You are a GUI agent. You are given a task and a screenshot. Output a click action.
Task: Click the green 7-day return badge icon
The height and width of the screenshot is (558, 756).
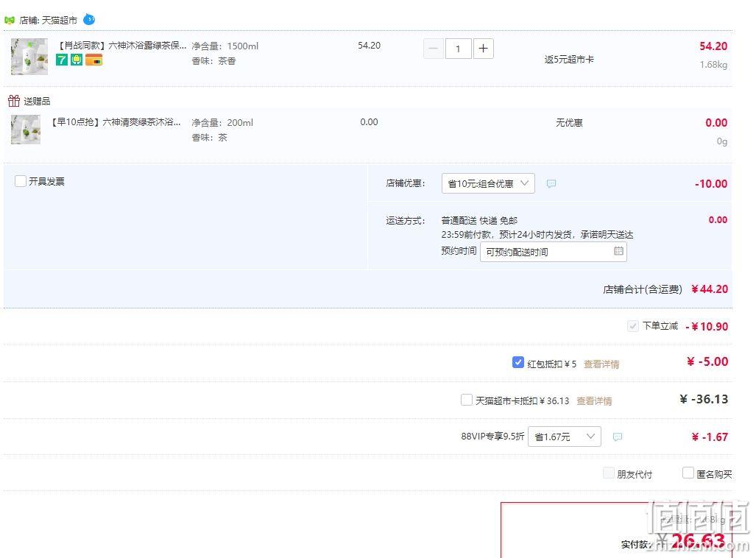point(62,60)
